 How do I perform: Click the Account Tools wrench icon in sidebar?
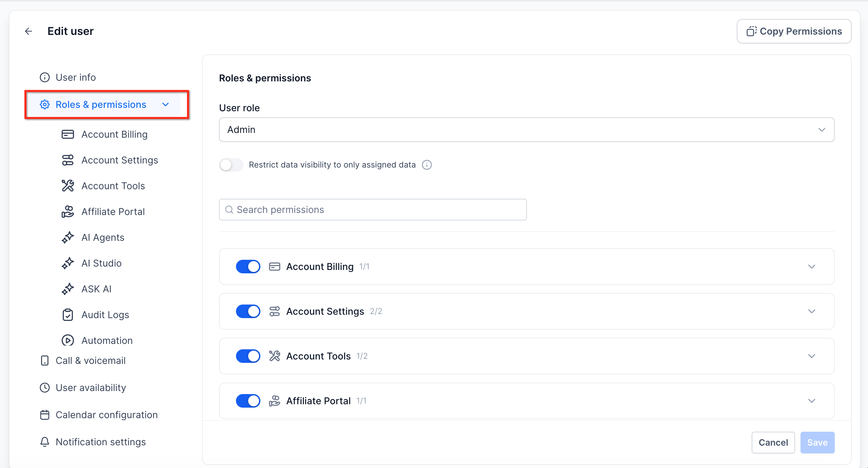click(x=68, y=186)
